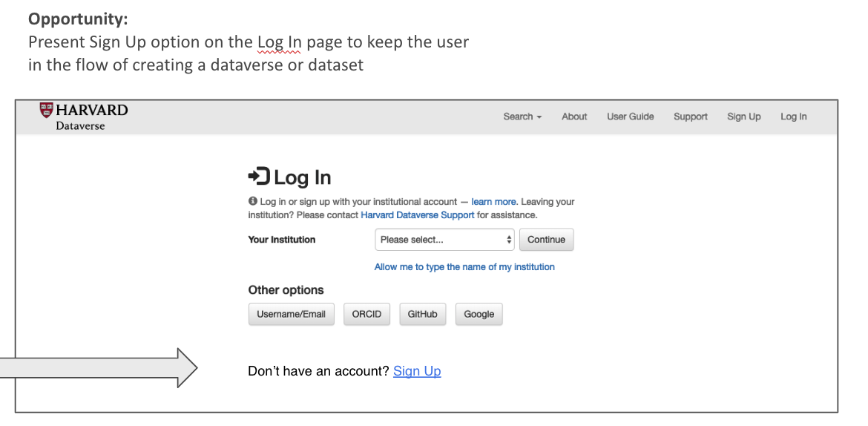Viewport: 868px width, 426px height.
Task: Click the 'Other options' heading
Action: [286, 290]
